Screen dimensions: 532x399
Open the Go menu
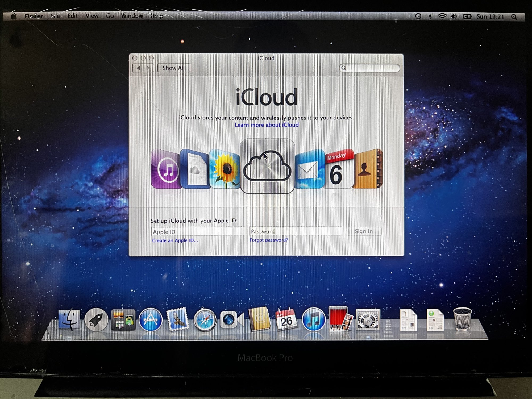(x=110, y=16)
